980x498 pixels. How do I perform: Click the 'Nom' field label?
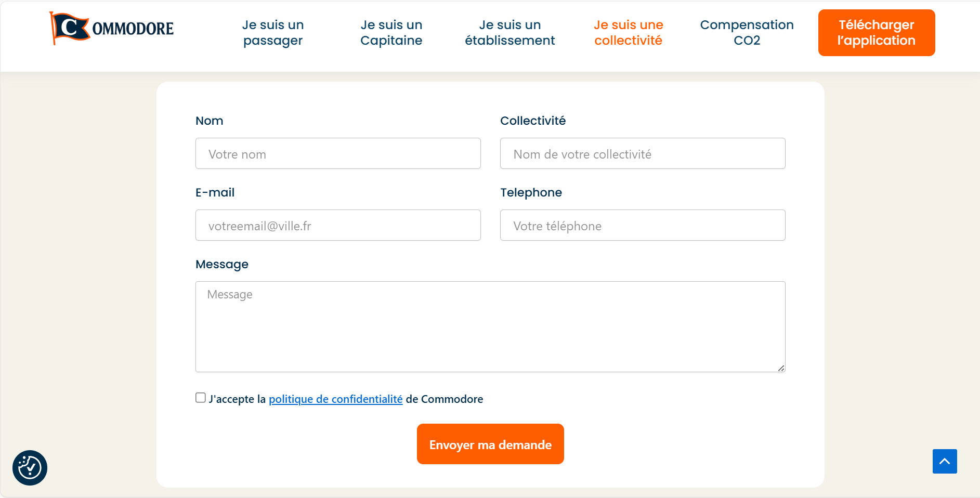click(210, 121)
